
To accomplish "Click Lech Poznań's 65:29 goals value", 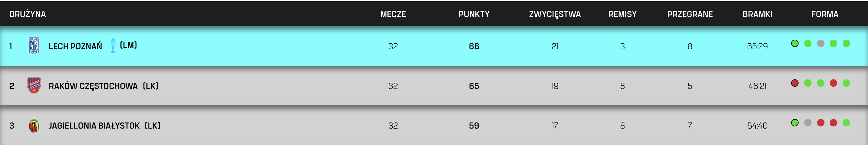I will 757,46.
